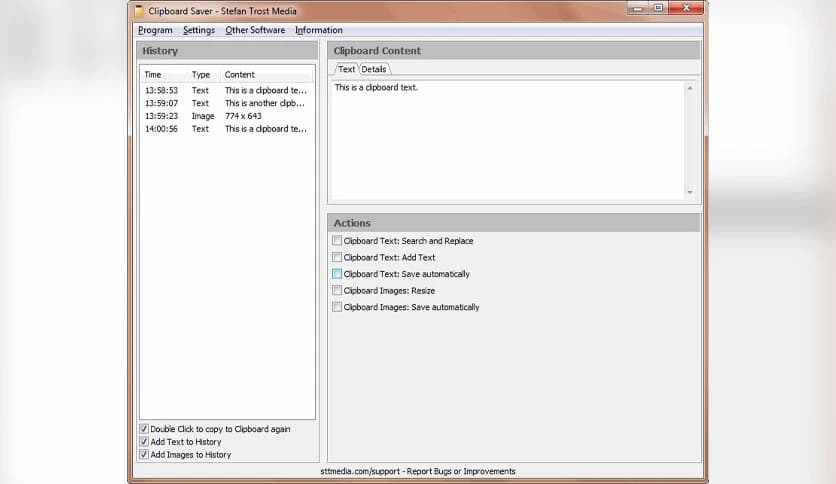Sort history by Time column header
Screen dimensions: 836x484
pos(164,75)
